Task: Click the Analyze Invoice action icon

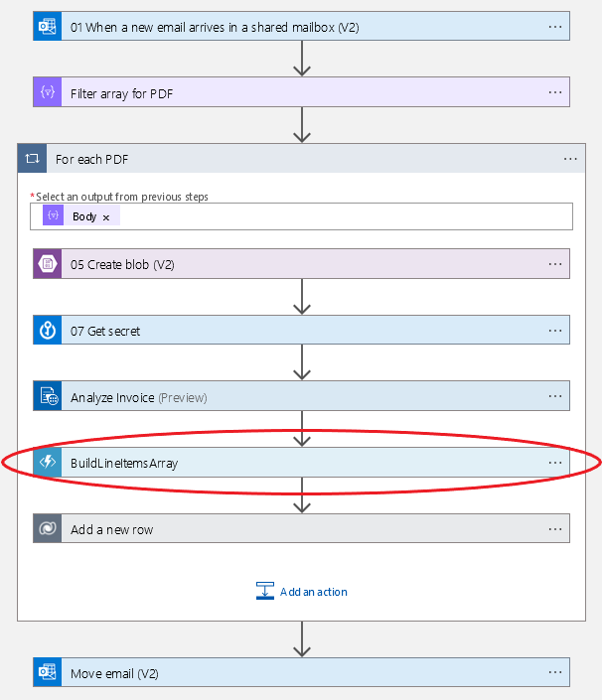Action: click(47, 397)
